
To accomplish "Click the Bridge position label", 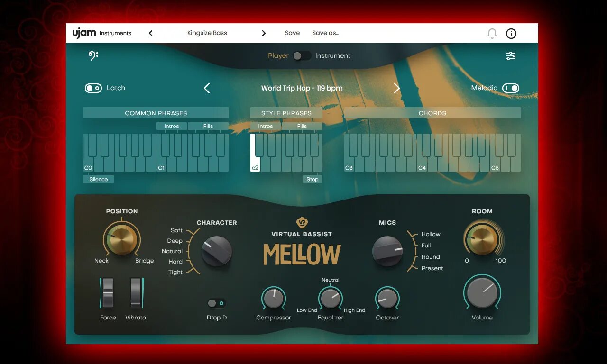I will tap(145, 261).
